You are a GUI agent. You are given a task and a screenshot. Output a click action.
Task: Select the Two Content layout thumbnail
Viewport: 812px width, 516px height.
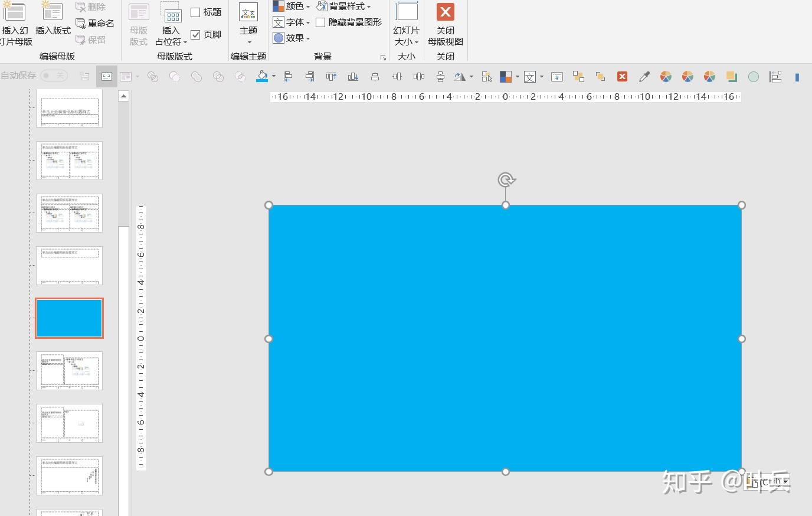(69, 161)
